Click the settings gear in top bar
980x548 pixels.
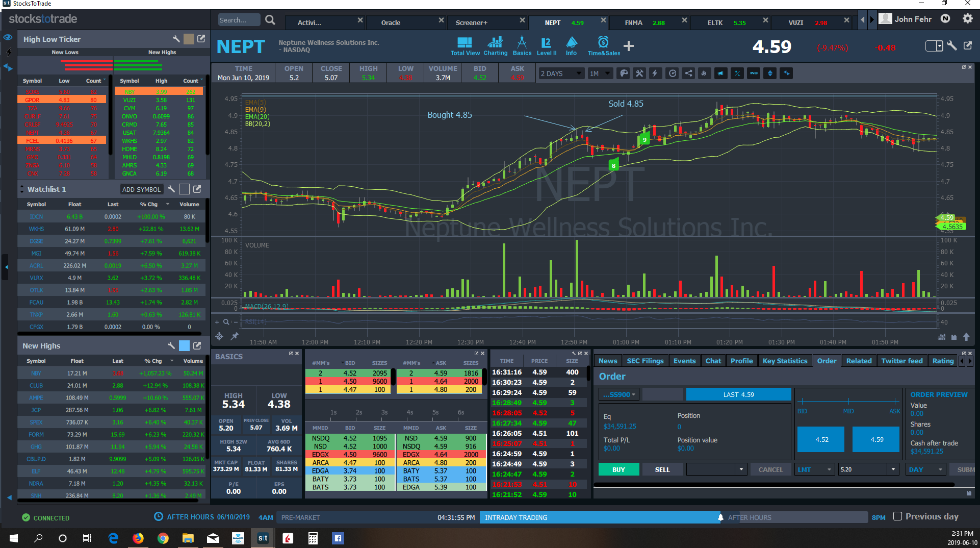(x=967, y=19)
